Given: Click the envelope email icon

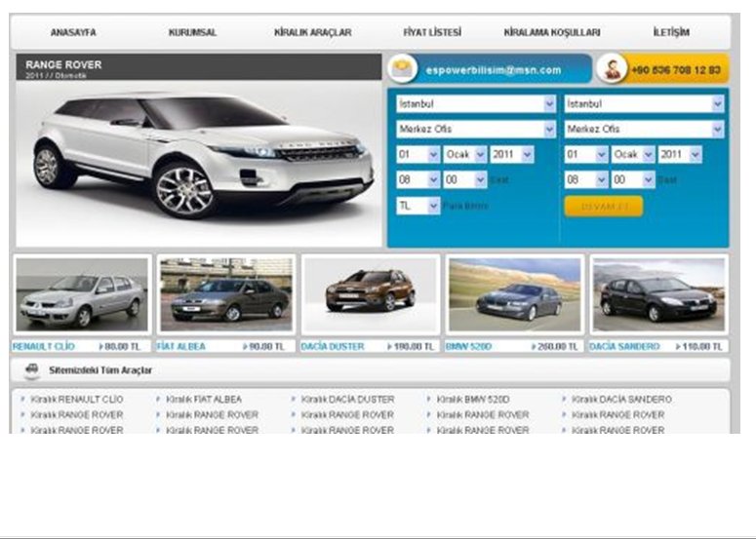Looking at the screenshot, I should coord(403,68).
